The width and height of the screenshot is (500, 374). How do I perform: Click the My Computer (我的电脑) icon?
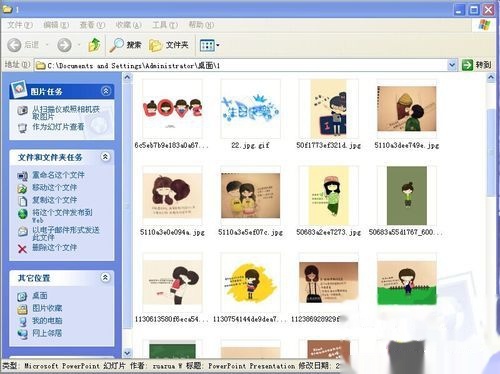[22, 321]
